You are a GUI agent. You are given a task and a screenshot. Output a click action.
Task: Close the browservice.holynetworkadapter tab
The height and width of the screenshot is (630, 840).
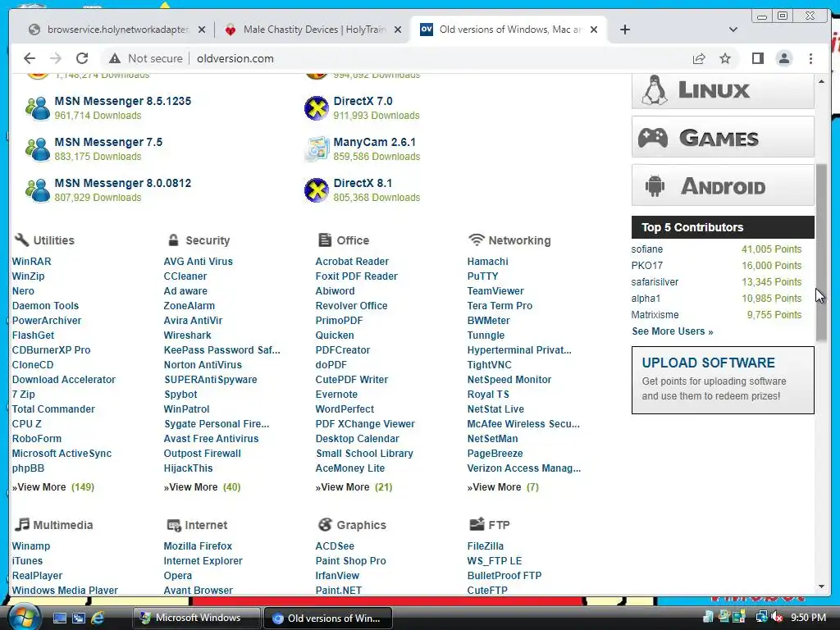202,30
